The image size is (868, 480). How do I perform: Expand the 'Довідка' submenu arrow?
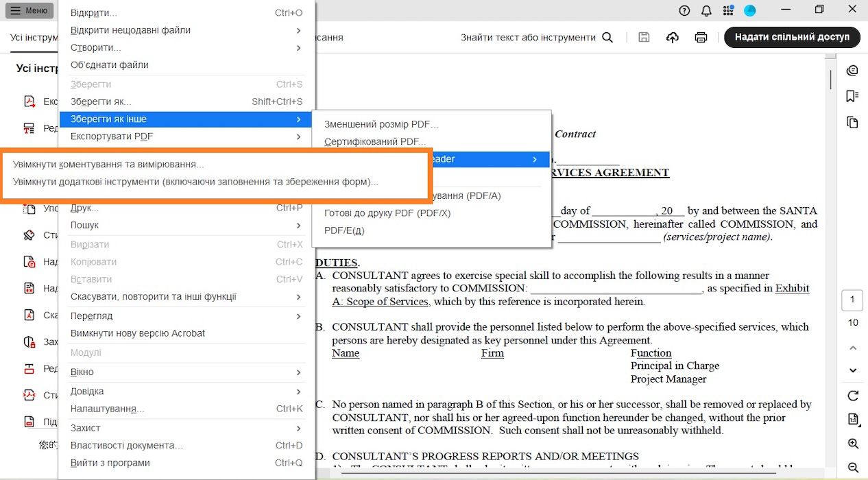click(298, 392)
